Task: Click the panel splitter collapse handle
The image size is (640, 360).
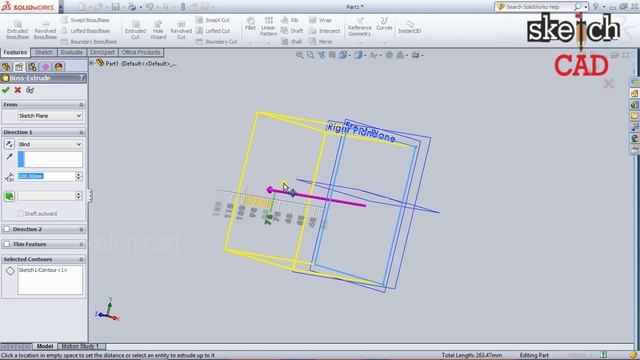Action: [90, 196]
